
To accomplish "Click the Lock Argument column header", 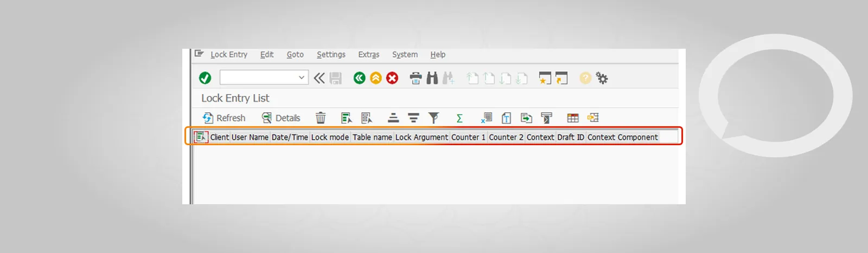I will [x=422, y=137].
